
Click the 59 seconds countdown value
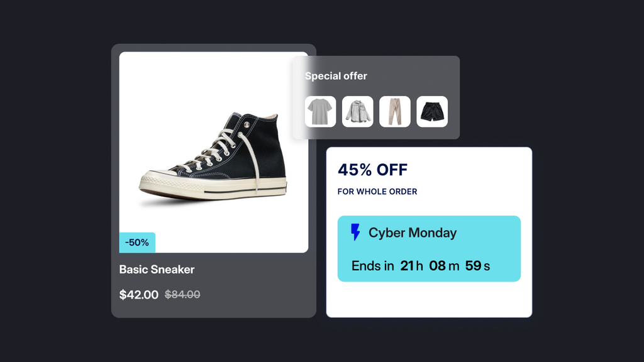(473, 266)
